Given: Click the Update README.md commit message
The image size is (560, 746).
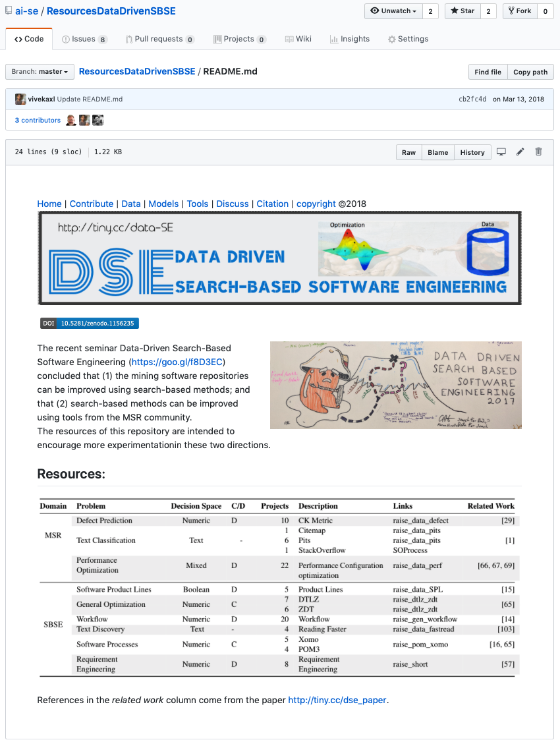Looking at the screenshot, I should pos(90,99).
